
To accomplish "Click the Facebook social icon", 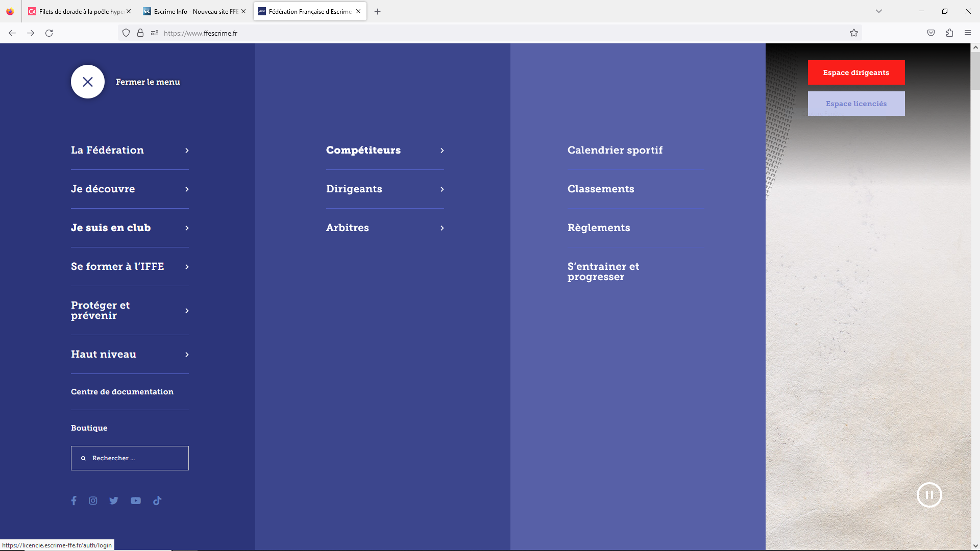I will pos(74,500).
